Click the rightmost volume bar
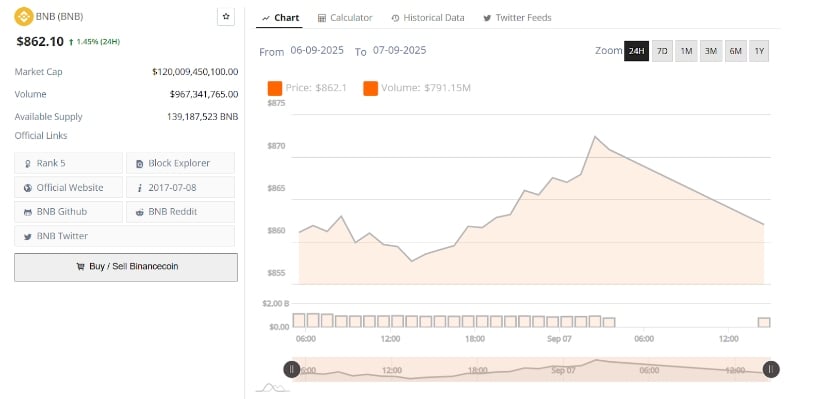Image resolution: width=825 pixels, height=399 pixels. [x=764, y=322]
